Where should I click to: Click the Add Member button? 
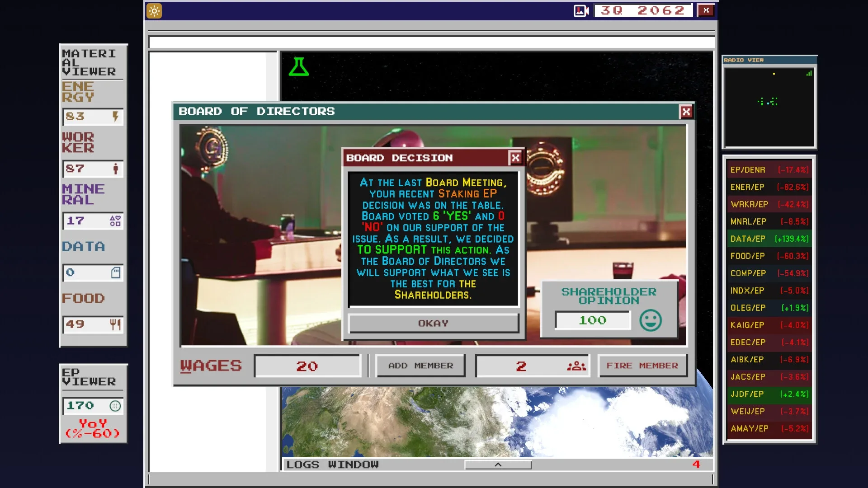[x=420, y=366]
